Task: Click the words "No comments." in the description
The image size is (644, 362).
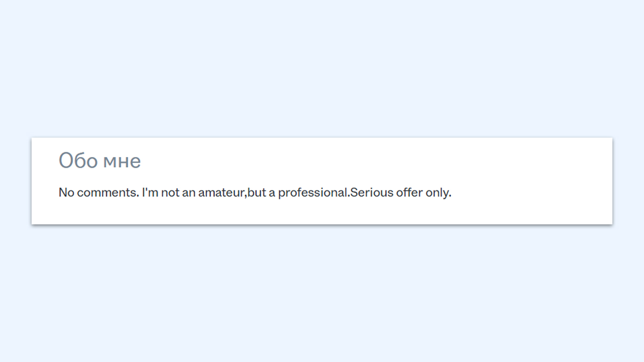Action: pos(99,192)
